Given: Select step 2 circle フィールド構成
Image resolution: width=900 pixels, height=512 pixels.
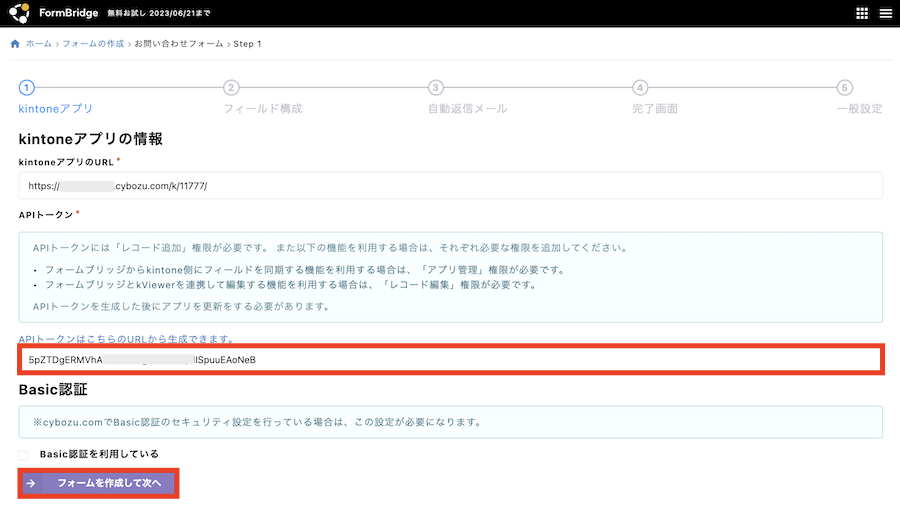Looking at the screenshot, I should (231, 88).
